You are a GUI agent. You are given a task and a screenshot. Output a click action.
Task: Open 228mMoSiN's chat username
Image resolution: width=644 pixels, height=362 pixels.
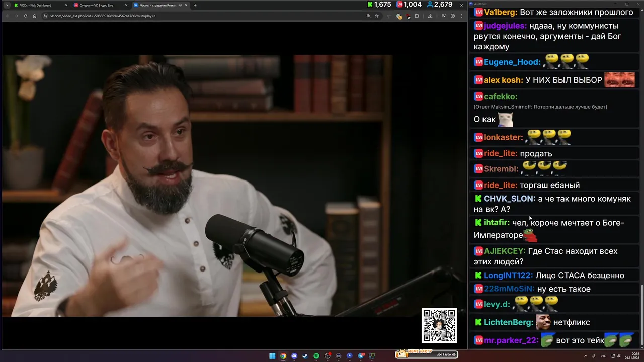pos(509,289)
